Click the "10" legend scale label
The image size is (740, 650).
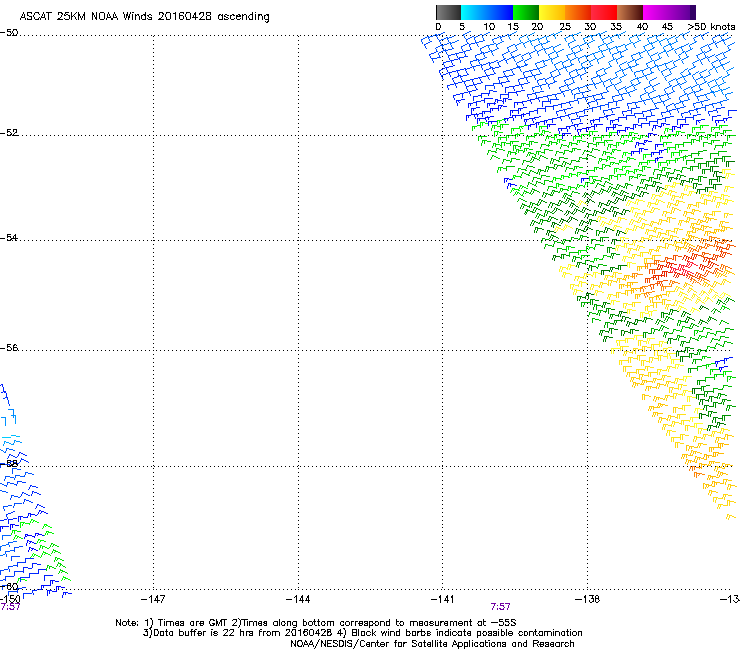489,26
